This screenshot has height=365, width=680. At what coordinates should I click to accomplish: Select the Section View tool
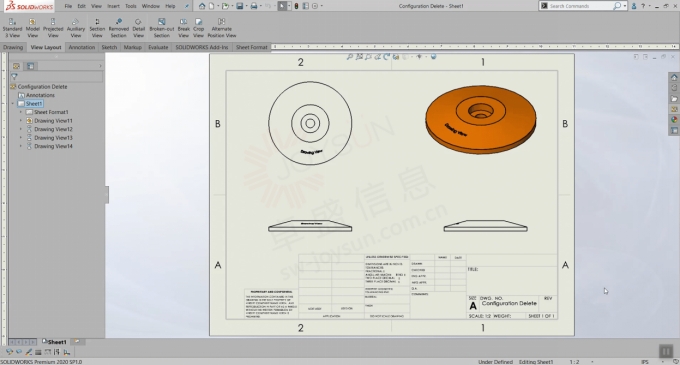click(97, 28)
